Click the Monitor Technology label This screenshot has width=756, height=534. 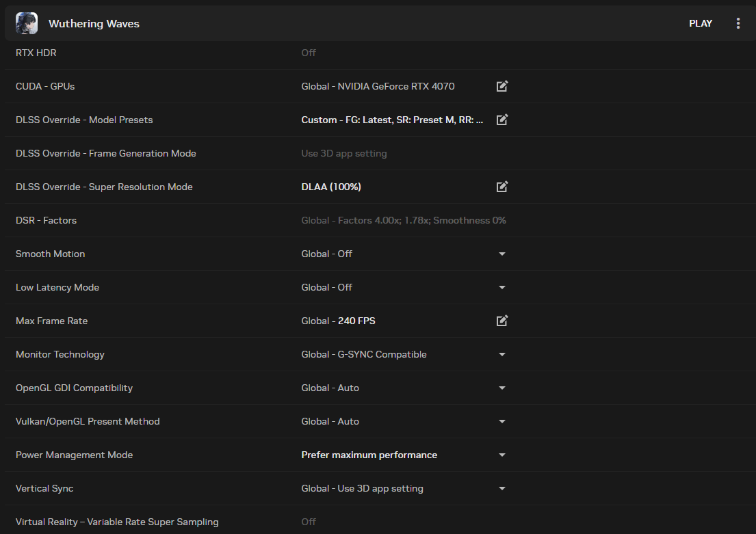tap(60, 354)
